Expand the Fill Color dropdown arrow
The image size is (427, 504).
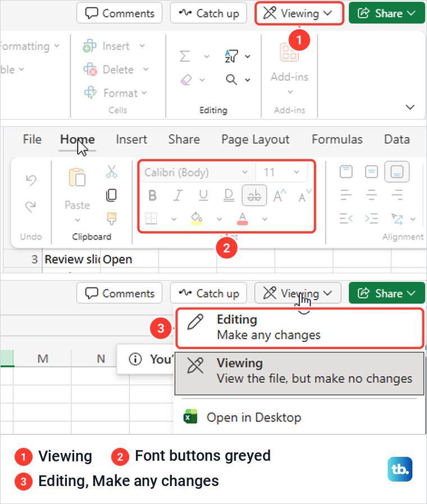(x=219, y=219)
